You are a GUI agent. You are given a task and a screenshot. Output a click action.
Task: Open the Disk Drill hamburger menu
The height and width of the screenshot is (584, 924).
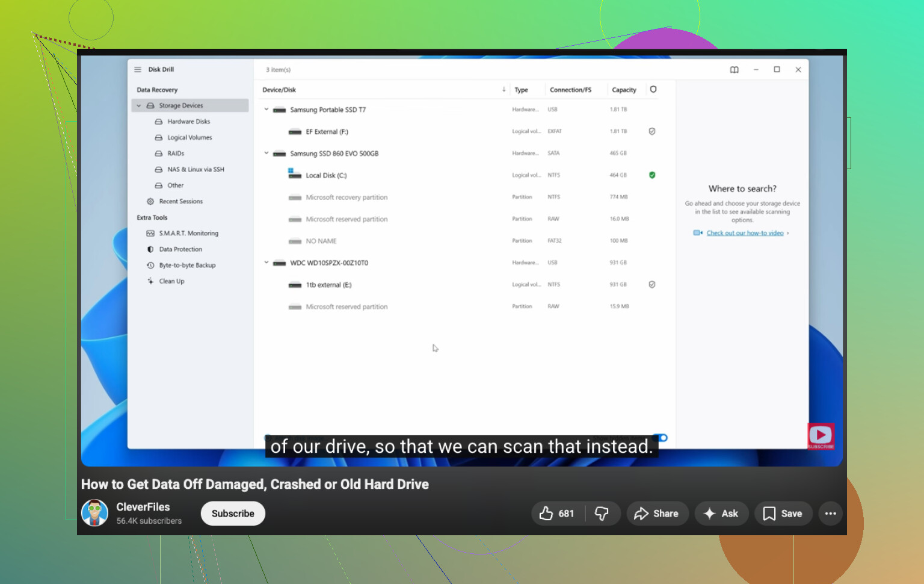[138, 70]
